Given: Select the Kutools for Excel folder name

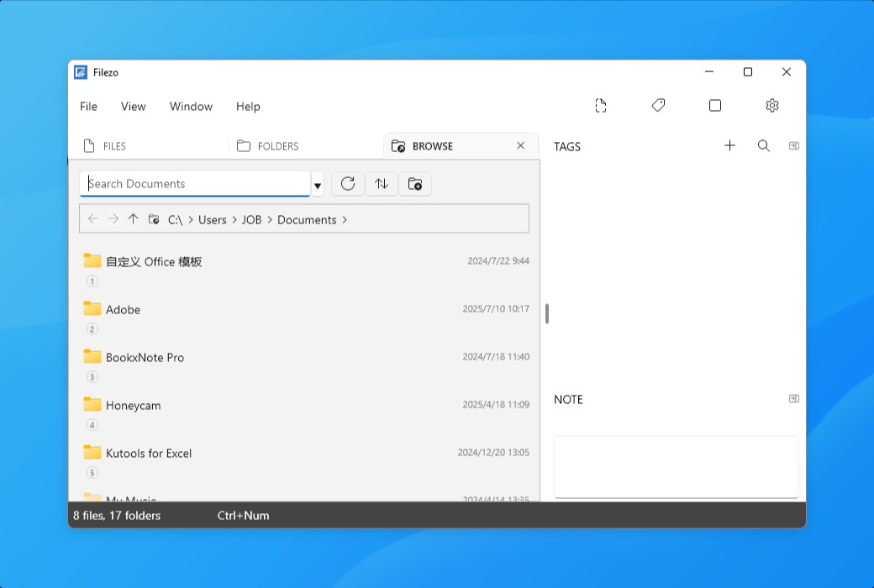Looking at the screenshot, I should coord(149,454).
